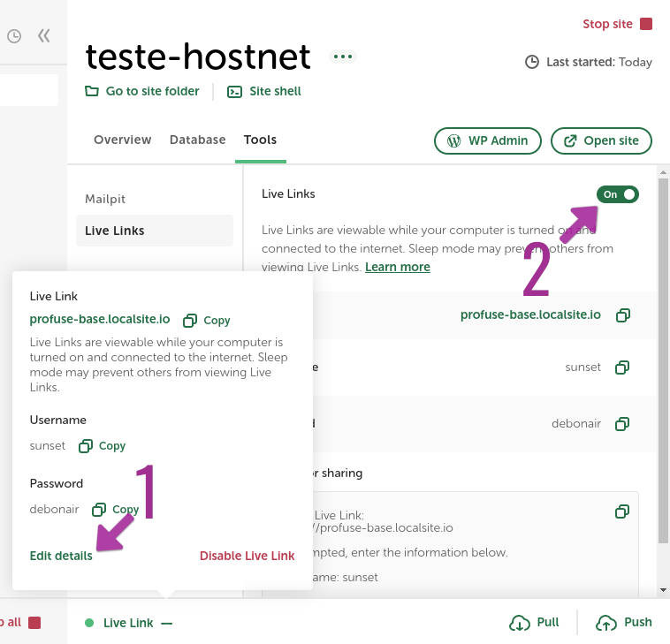Copy the sharing text block
The height and width of the screenshot is (644, 670).
[622, 511]
